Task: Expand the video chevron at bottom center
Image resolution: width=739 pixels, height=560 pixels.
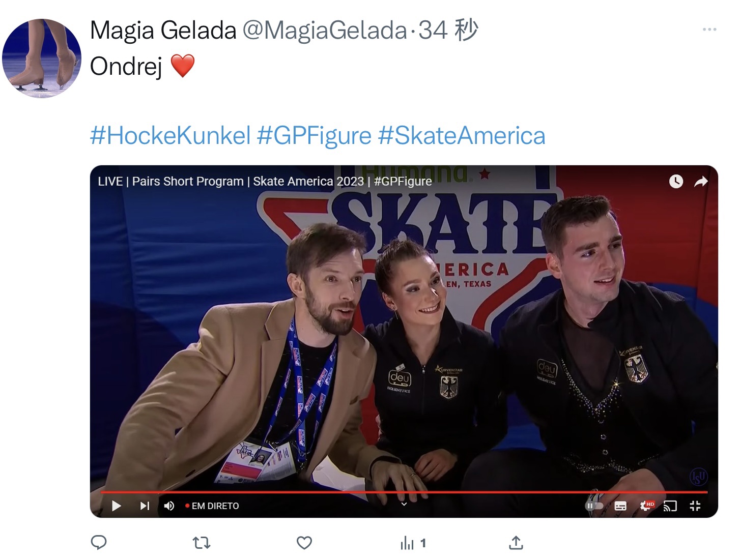Action: [404, 504]
